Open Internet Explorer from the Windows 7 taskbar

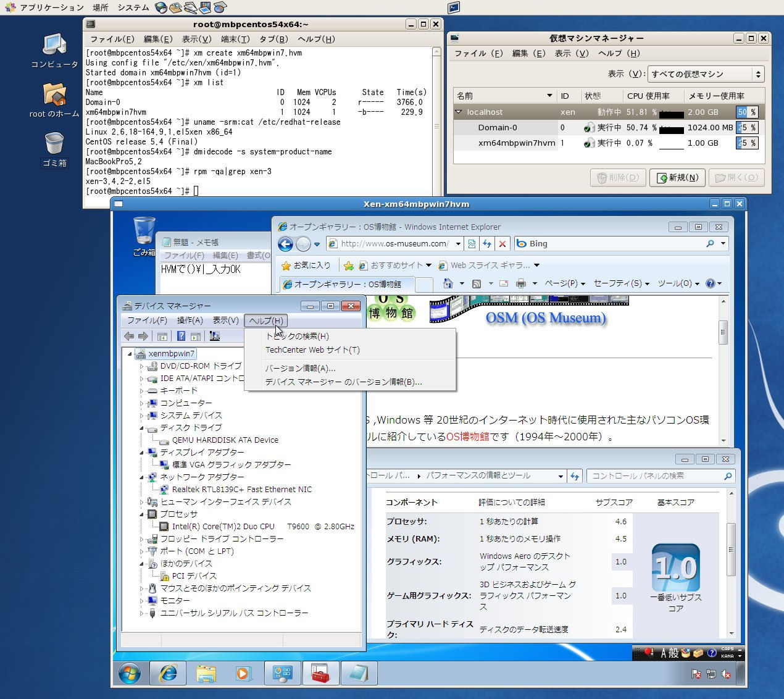point(168,673)
